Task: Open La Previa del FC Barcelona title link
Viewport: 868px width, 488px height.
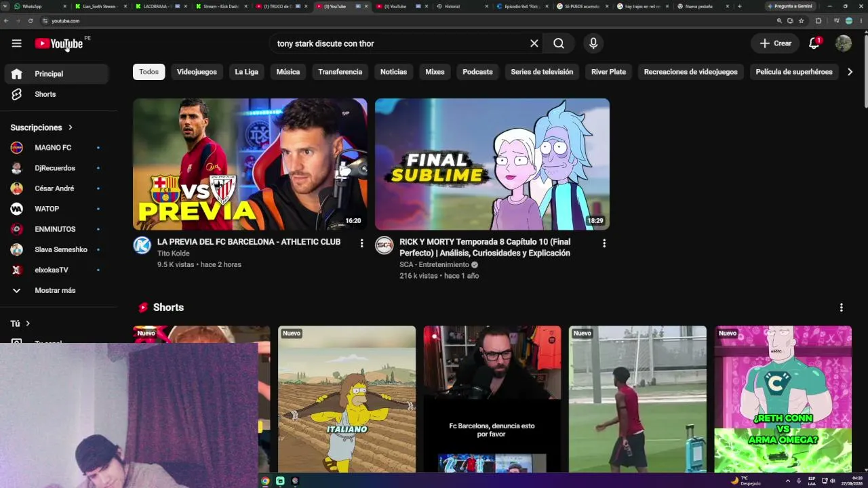Action: point(249,242)
